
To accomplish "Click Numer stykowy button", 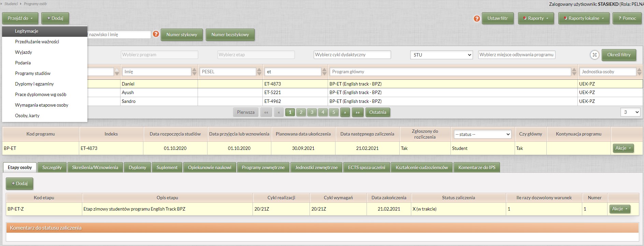I will pos(182,35).
